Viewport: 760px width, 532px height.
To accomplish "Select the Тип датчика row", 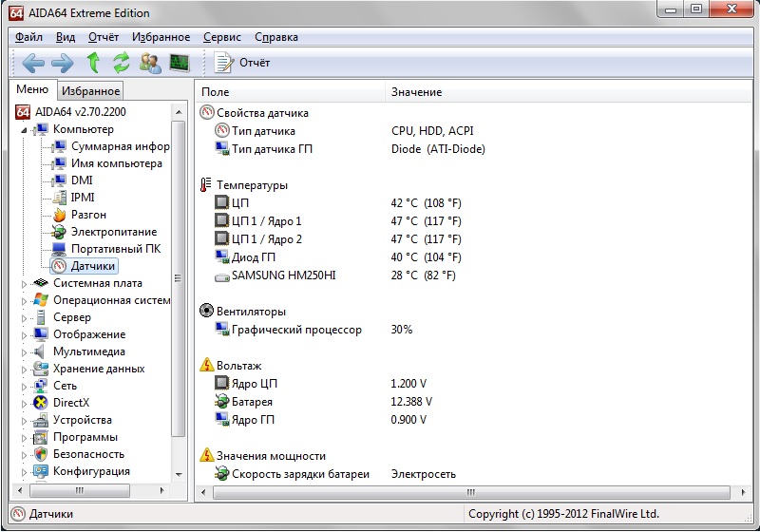I will [x=473, y=131].
